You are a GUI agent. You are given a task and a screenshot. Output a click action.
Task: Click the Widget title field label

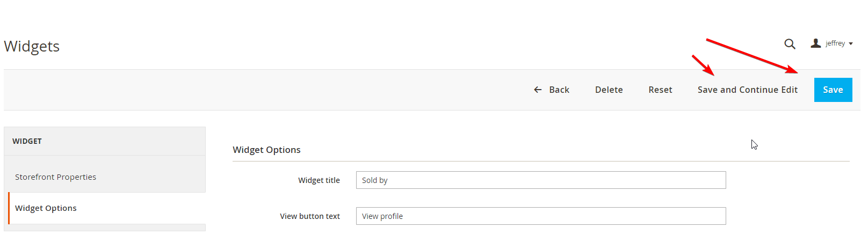(x=319, y=180)
